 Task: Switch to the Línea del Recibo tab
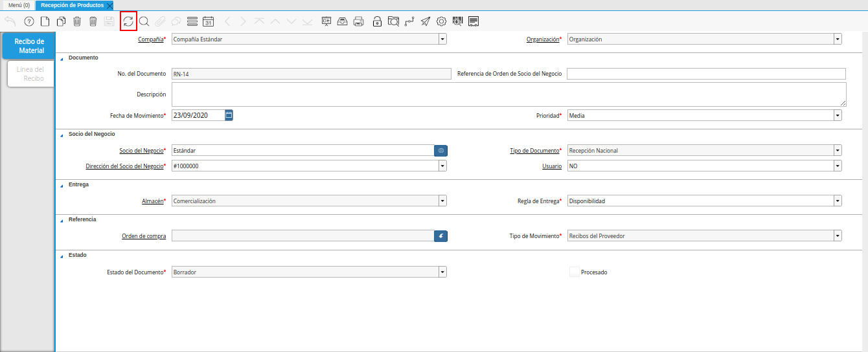[x=30, y=74]
